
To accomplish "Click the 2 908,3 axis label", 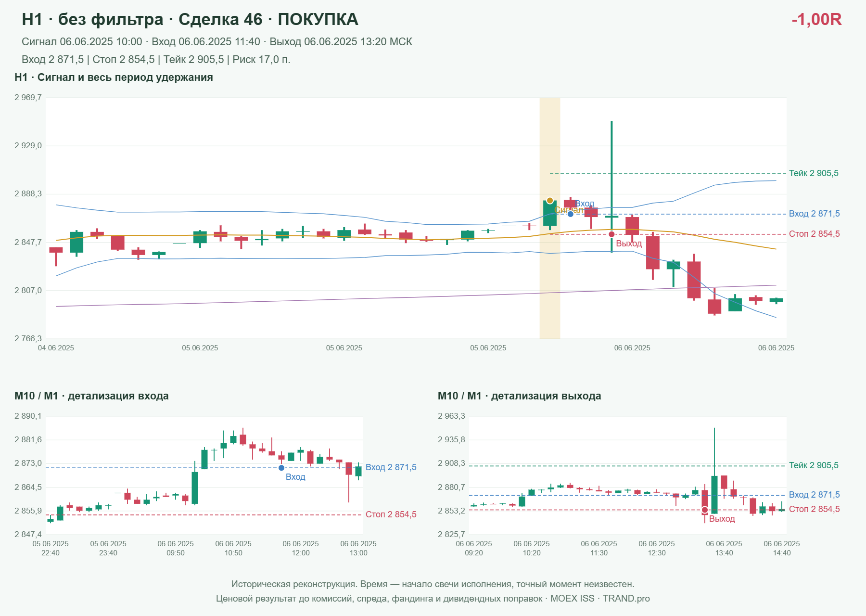I will tap(451, 463).
